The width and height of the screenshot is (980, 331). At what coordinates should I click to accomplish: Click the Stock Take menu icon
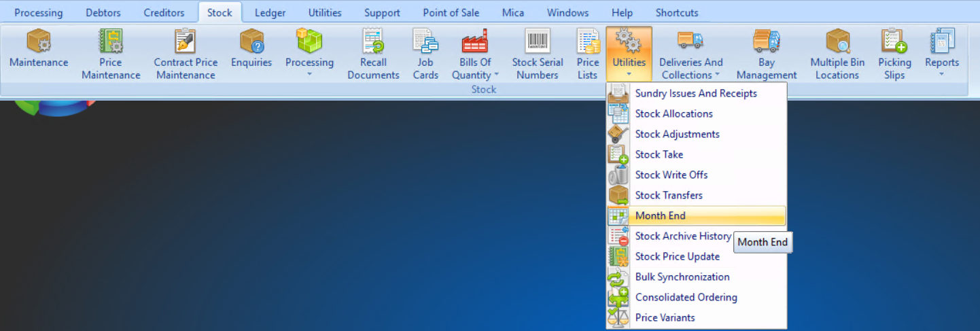pyautogui.click(x=618, y=155)
